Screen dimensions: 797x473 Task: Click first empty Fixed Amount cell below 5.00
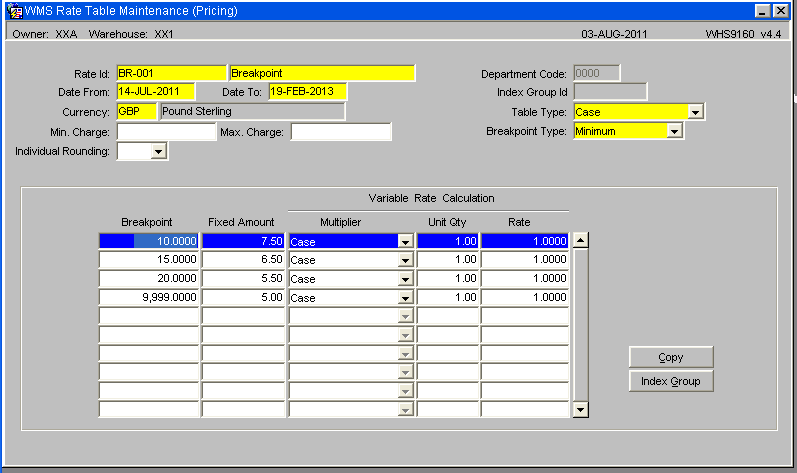pos(243,316)
